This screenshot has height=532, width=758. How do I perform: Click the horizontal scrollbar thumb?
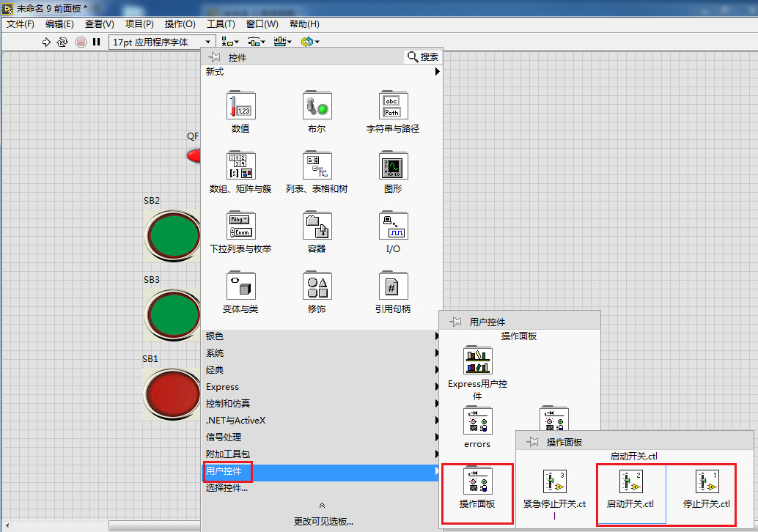pos(154,525)
